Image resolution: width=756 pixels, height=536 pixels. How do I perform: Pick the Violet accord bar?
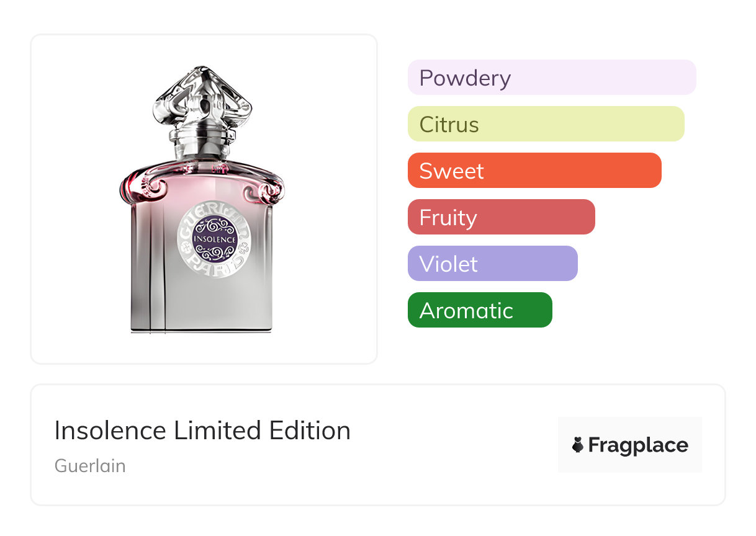point(492,264)
